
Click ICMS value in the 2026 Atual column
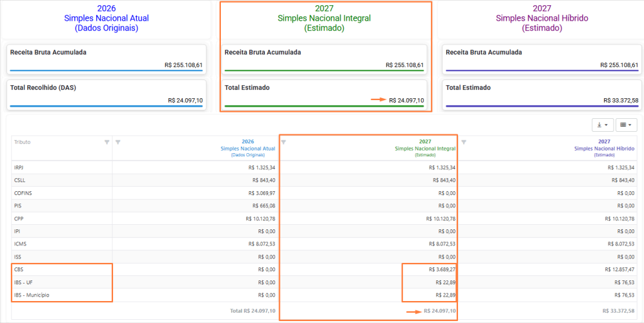[x=262, y=244]
